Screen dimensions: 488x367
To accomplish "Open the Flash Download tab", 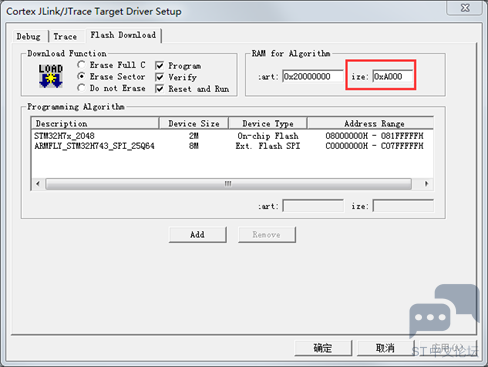I will [x=123, y=35].
